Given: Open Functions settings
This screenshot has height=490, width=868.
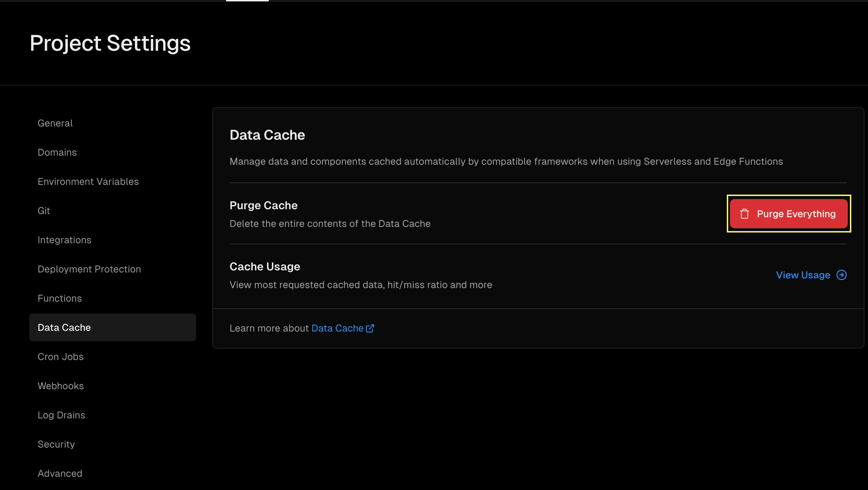Looking at the screenshot, I should [x=59, y=298].
